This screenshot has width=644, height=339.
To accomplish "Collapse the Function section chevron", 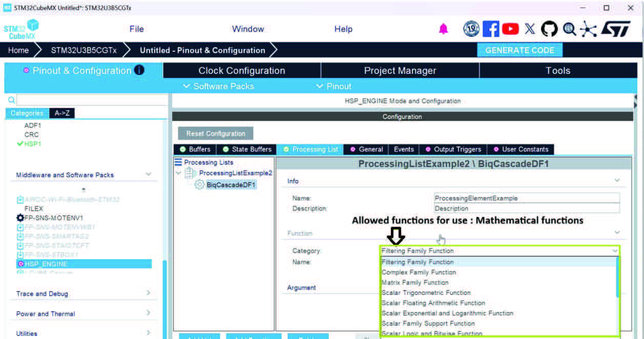I will [617, 232].
